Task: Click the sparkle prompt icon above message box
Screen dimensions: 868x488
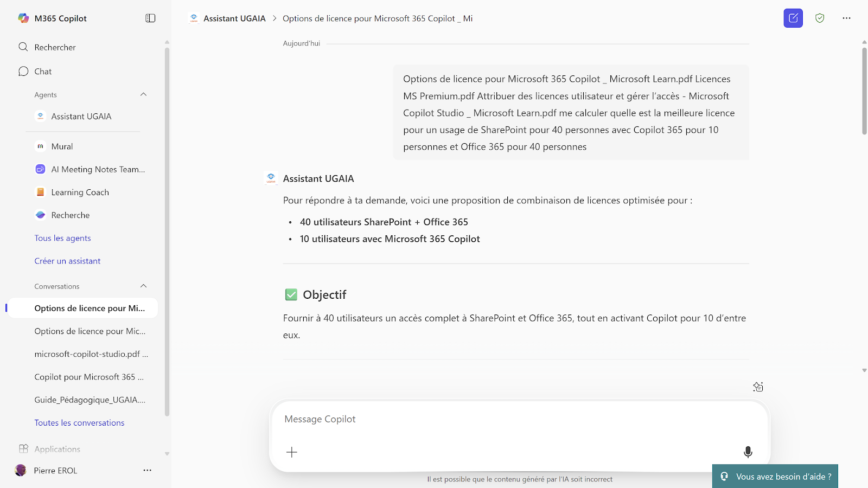Action: pos(758,387)
